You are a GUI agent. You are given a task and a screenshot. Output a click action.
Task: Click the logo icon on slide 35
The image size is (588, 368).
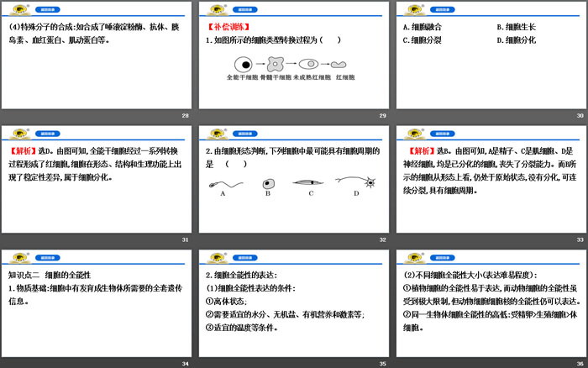click(218, 258)
